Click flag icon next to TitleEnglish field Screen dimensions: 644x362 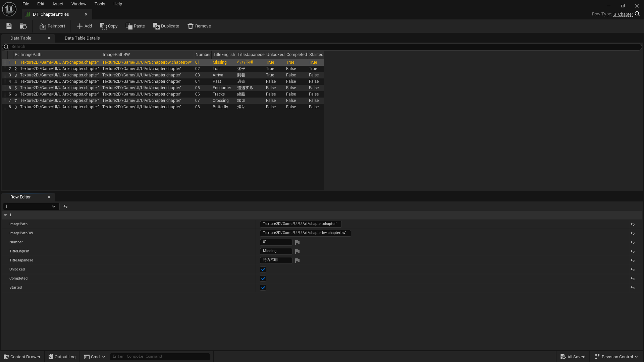297,251
